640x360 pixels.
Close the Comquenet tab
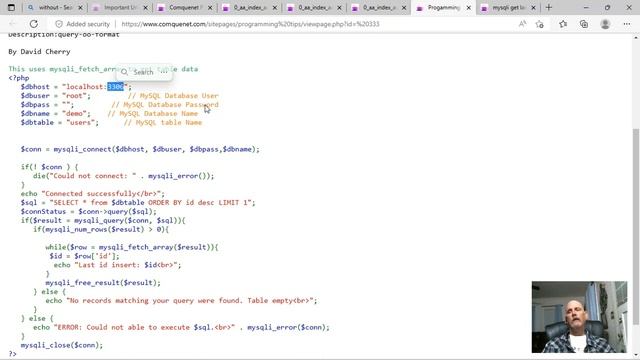click(210, 8)
